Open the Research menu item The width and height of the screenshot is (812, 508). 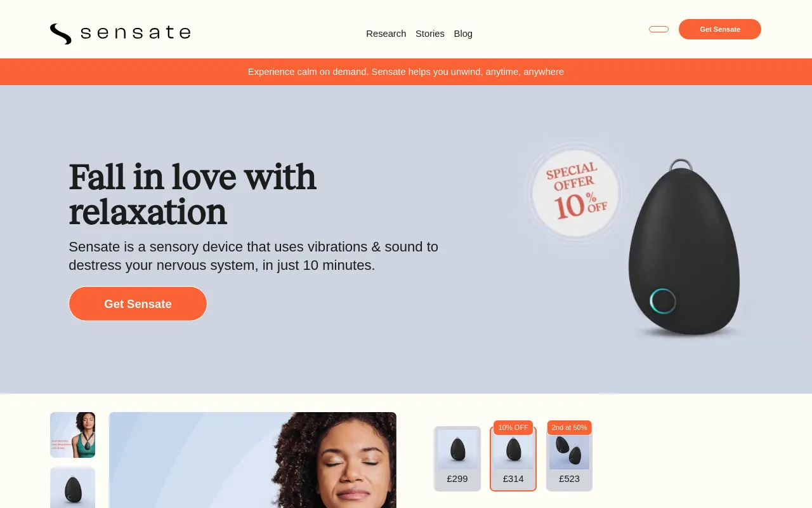tap(386, 34)
